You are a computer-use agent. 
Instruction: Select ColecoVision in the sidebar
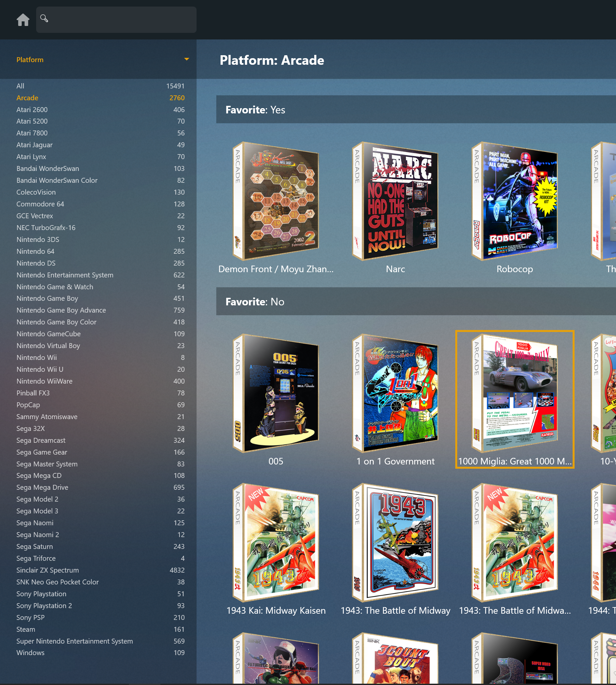[x=101, y=192]
